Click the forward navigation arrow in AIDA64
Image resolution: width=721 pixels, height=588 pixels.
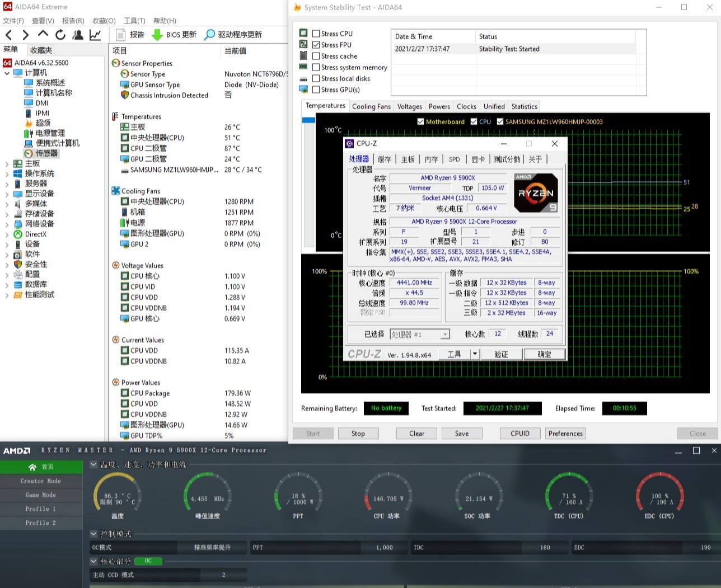(x=25, y=35)
